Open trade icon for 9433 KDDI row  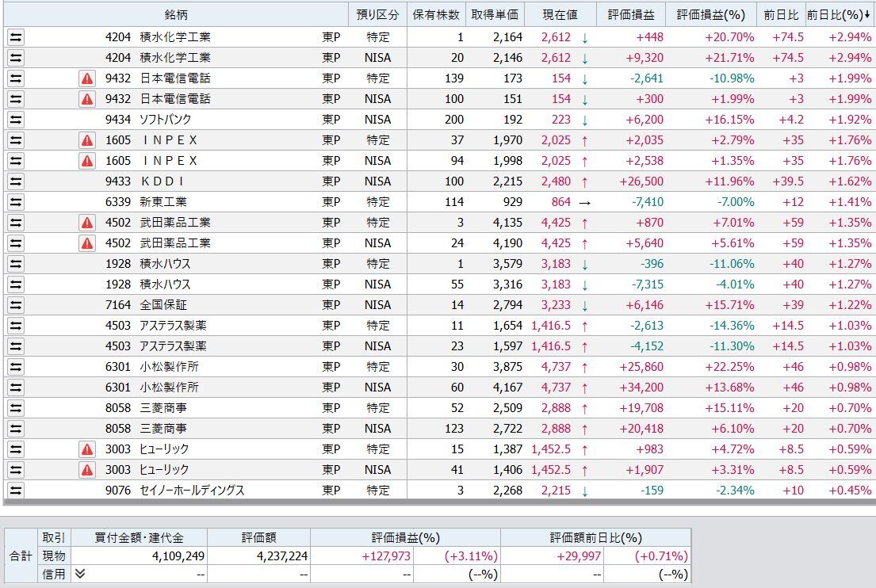[16, 181]
